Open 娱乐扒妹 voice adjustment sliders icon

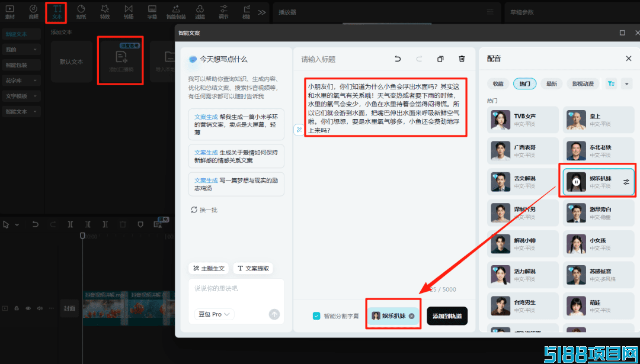pos(626,182)
